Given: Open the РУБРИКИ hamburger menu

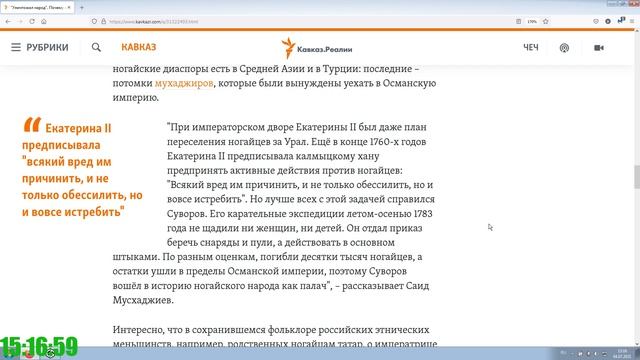Looking at the screenshot, I should point(40,47).
